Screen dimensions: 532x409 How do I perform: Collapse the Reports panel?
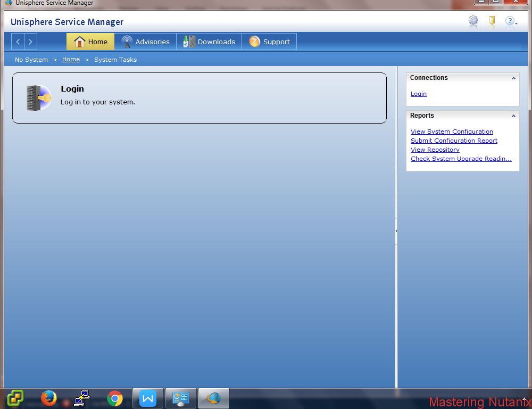click(513, 116)
